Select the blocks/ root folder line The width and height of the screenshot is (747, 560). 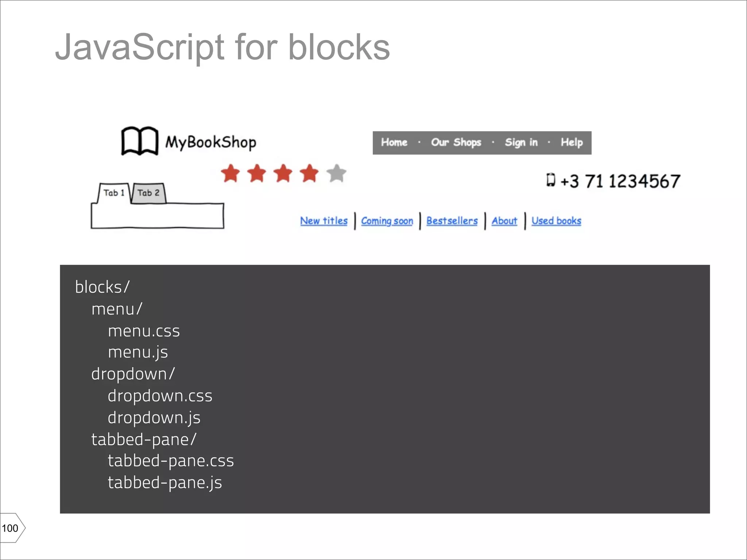pos(102,287)
